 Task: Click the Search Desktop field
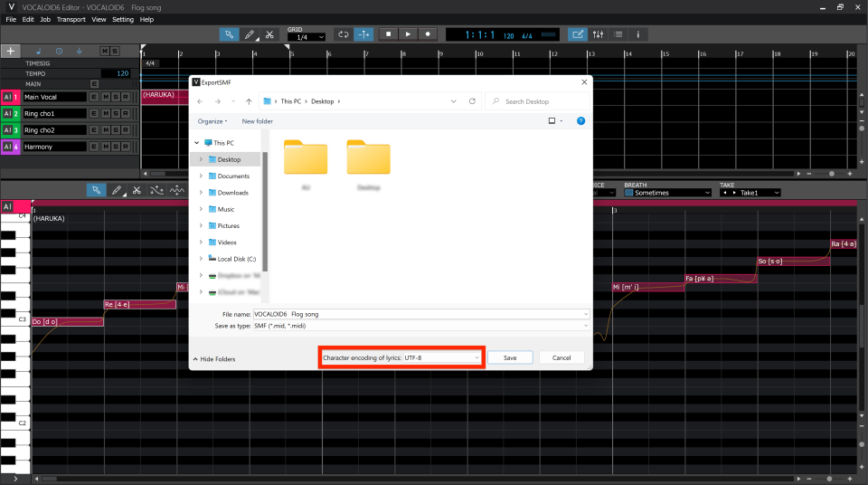pyautogui.click(x=538, y=101)
